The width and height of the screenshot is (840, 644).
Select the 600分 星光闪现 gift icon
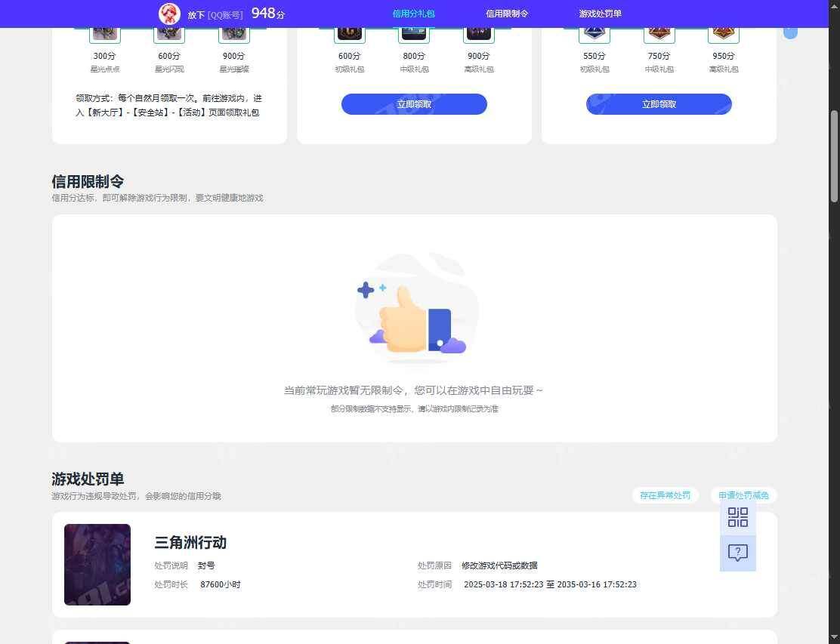click(169, 34)
